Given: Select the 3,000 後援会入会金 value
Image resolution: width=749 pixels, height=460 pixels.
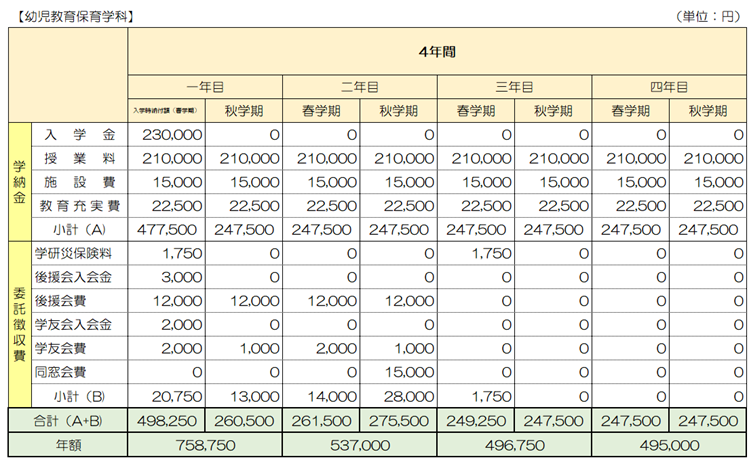Looking at the screenshot, I should pyautogui.click(x=182, y=277).
